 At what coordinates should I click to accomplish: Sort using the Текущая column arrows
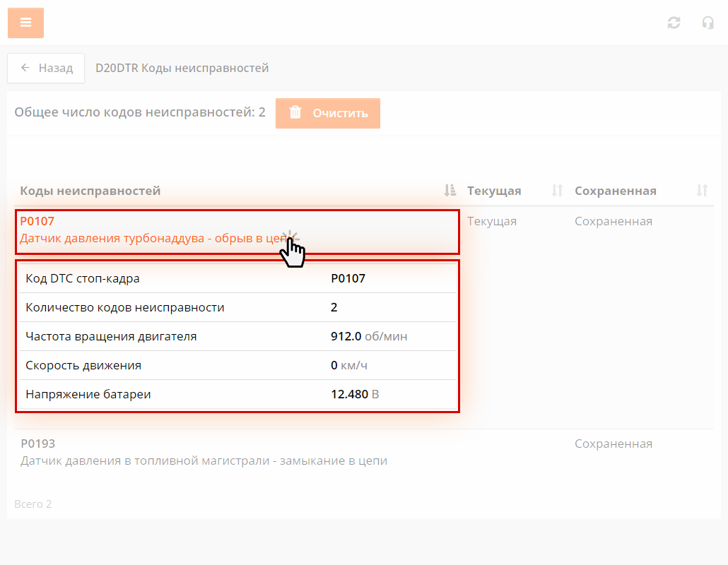557,190
